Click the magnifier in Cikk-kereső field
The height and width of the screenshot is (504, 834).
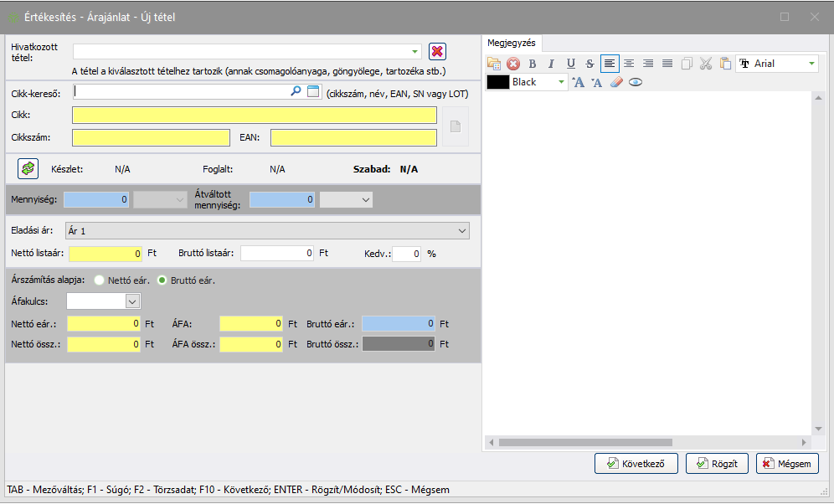coord(296,91)
